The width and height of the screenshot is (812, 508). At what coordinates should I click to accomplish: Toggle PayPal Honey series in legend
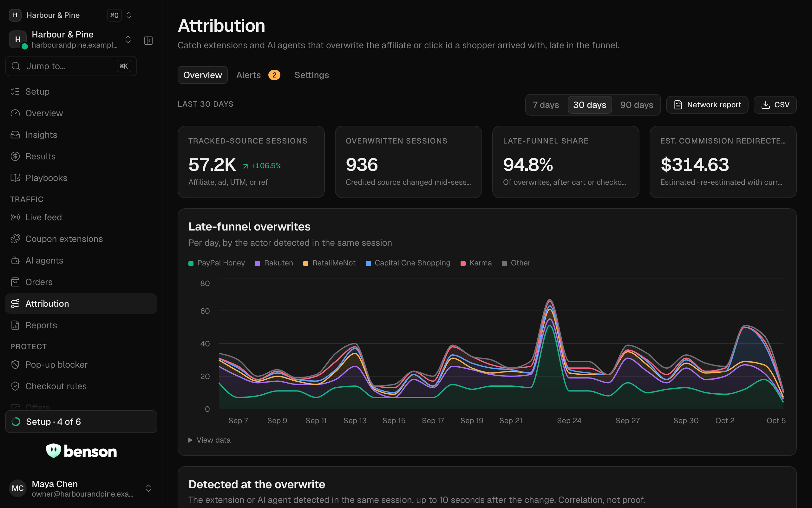pyautogui.click(x=217, y=263)
